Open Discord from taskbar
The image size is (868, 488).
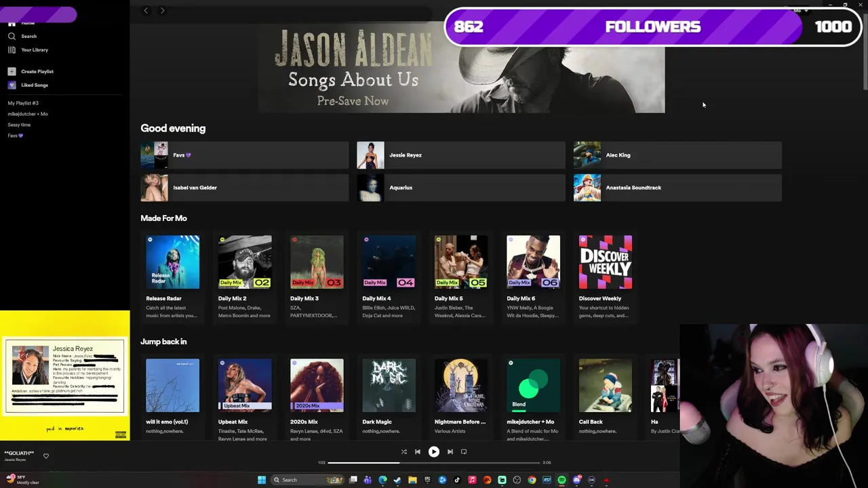point(577,480)
